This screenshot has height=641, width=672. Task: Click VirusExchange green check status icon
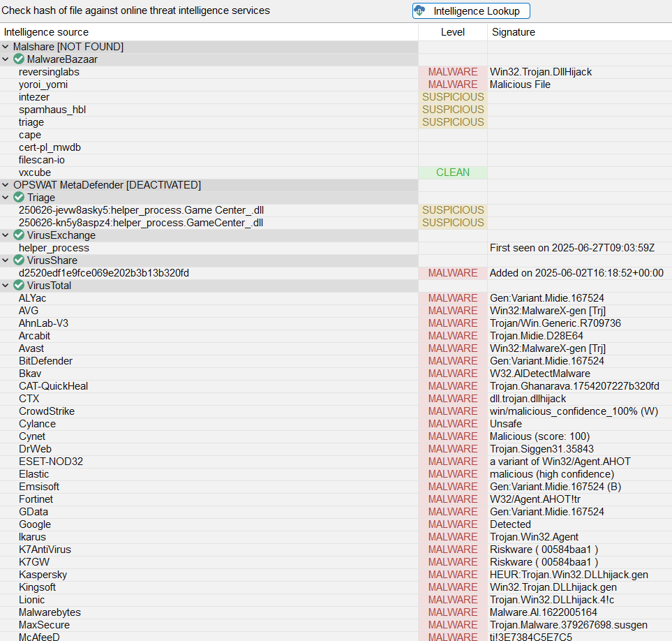pyautogui.click(x=19, y=235)
